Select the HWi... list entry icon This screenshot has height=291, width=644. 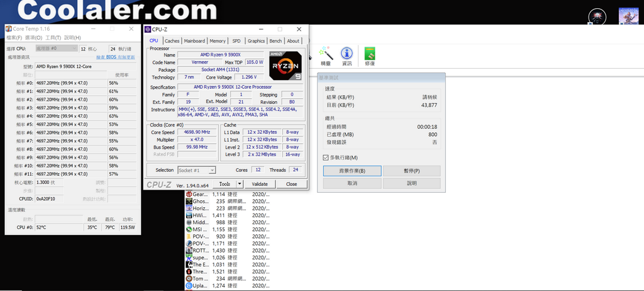189,215
